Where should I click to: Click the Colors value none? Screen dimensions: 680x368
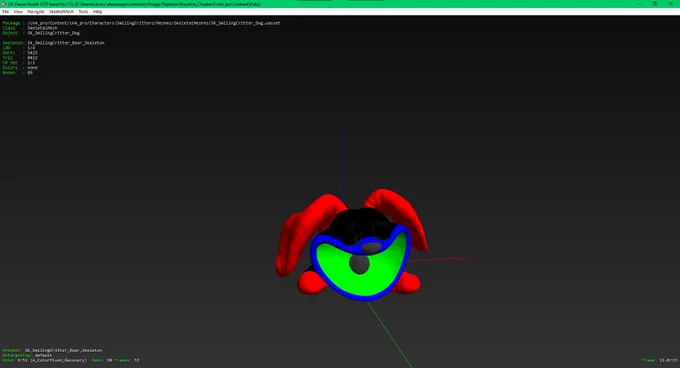click(x=33, y=68)
